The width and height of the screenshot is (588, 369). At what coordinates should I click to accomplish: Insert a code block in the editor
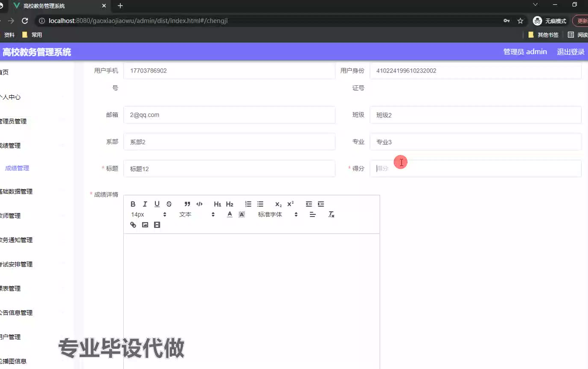coord(199,204)
